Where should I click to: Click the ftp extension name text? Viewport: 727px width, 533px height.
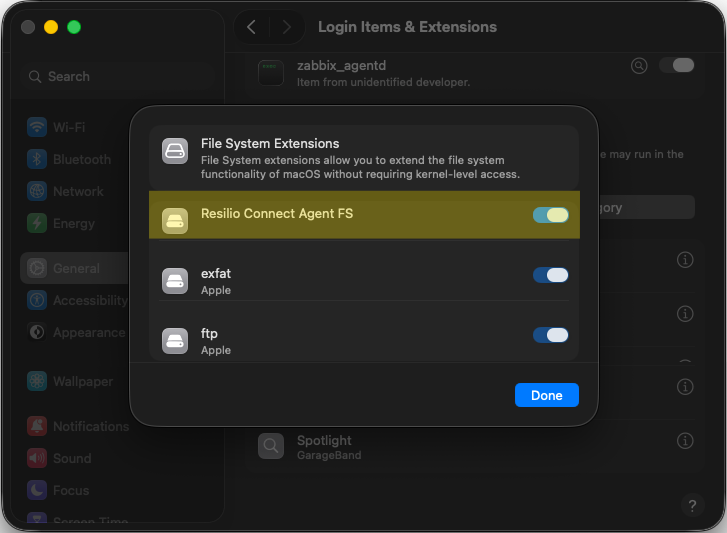click(x=209, y=334)
